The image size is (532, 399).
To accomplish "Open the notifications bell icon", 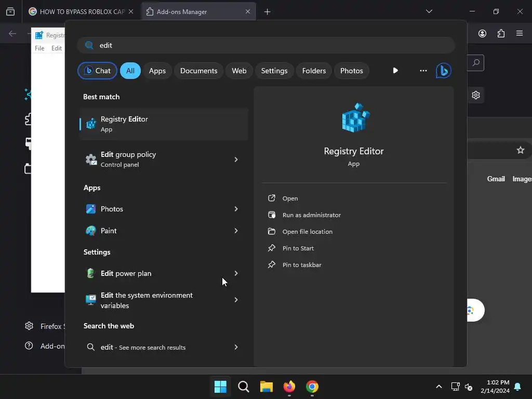I will pos(518,387).
